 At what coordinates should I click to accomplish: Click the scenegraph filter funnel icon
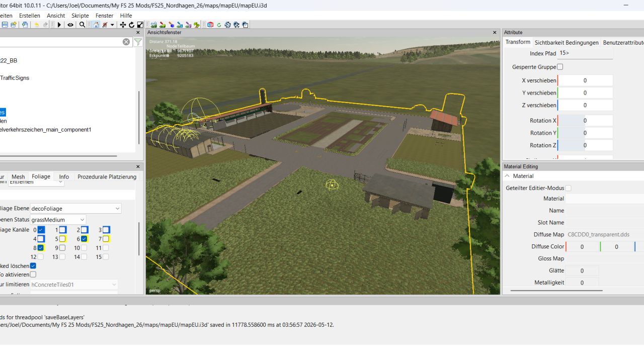[138, 42]
